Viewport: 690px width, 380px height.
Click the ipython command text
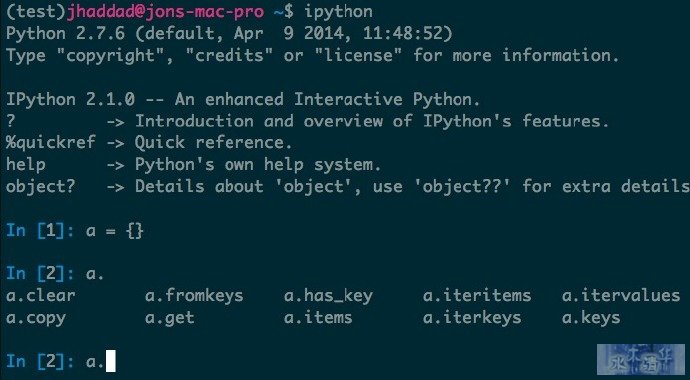point(338,12)
